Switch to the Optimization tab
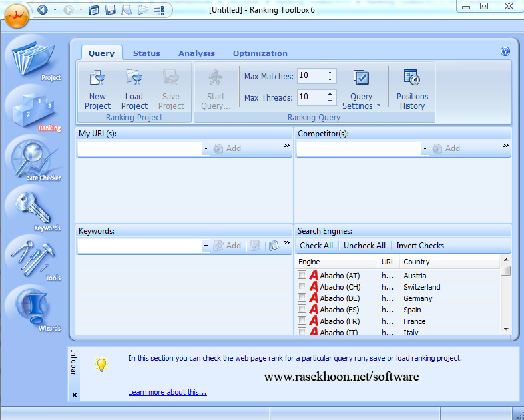 (x=260, y=53)
